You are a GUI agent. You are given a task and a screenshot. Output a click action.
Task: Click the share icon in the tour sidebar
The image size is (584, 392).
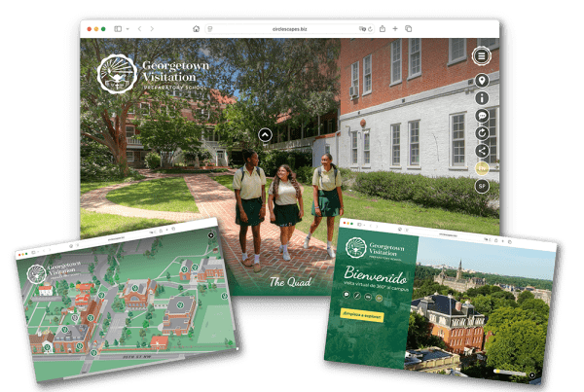482,151
